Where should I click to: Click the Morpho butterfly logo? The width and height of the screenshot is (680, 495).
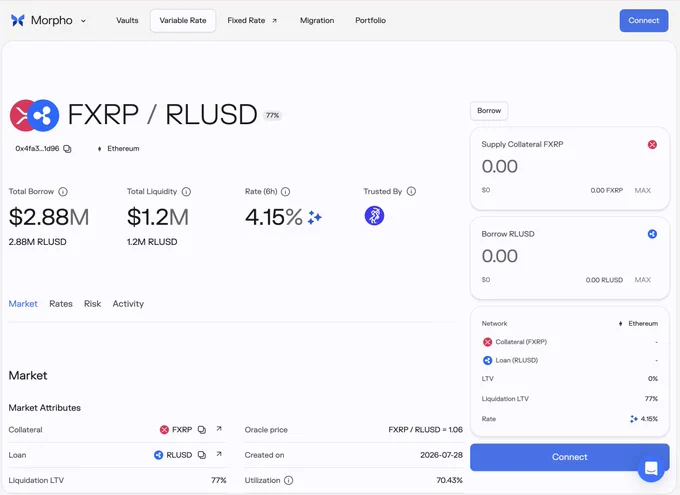(18, 20)
